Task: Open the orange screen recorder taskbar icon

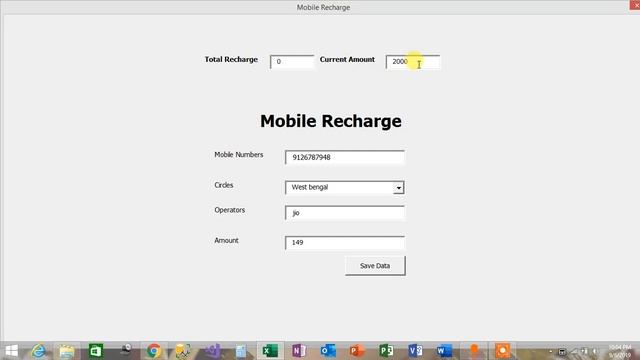Action: click(x=502, y=351)
